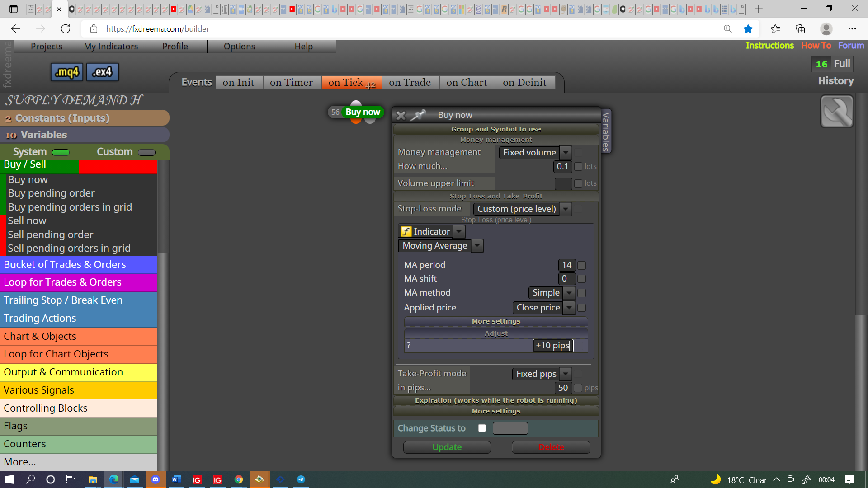Open the Windows Start menu
This screenshot has height=488, width=868.
coord(10,479)
